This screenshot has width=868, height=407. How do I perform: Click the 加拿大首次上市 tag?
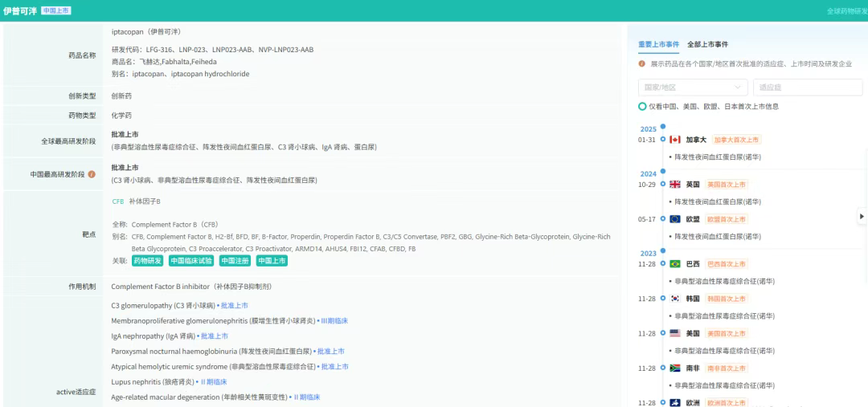(736, 140)
